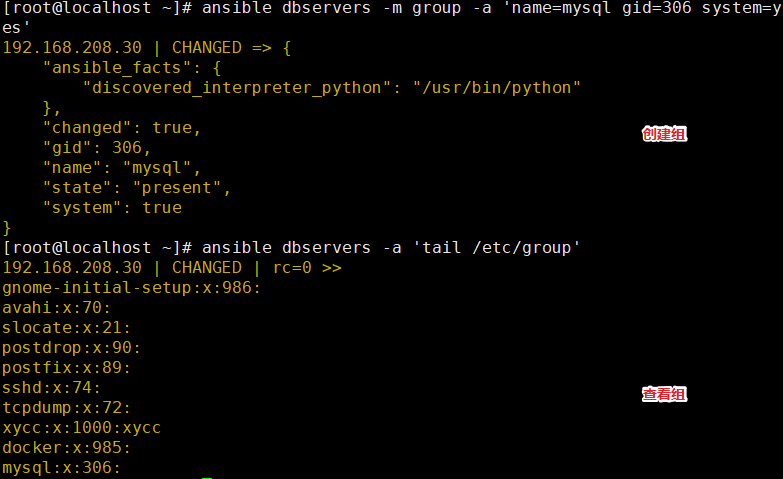783x479 pixels.
Task: Click the CHANGED rc=0 status line
Action: pyautogui.click(x=172, y=268)
